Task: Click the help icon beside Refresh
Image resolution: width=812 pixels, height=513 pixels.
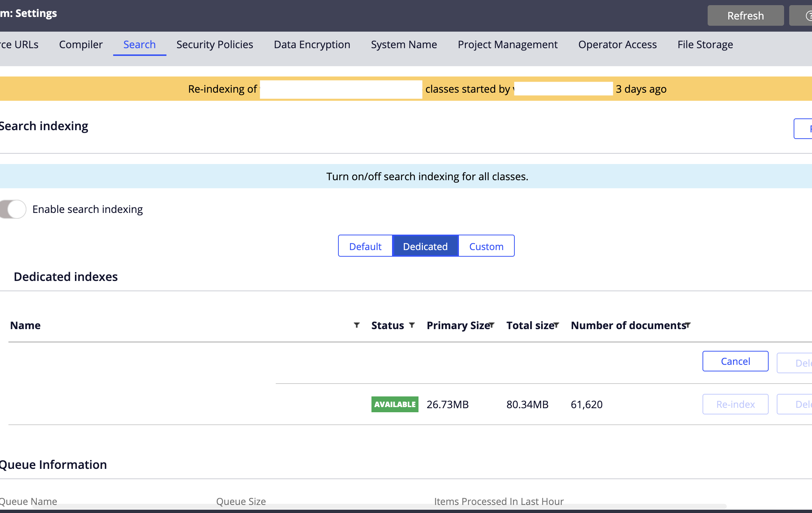Action: [807, 16]
